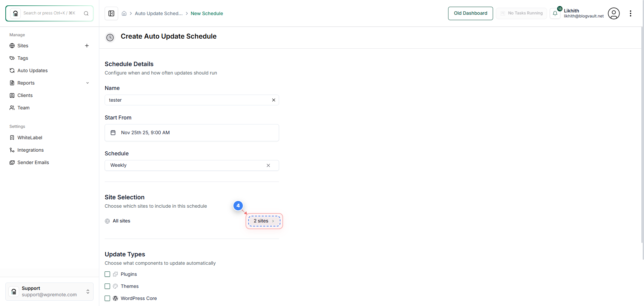Image resolution: width=644 pixels, height=306 pixels.
Task: Collapse the navigation sidebar
Action: 111,13
